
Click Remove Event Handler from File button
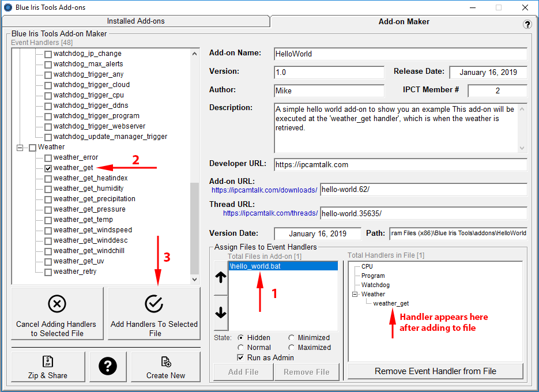[435, 371]
